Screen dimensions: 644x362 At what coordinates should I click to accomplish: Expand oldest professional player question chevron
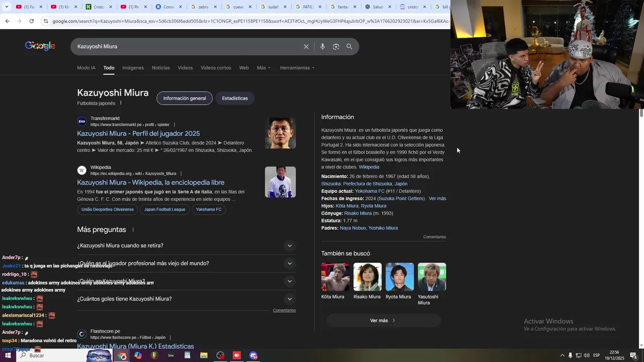289,263
